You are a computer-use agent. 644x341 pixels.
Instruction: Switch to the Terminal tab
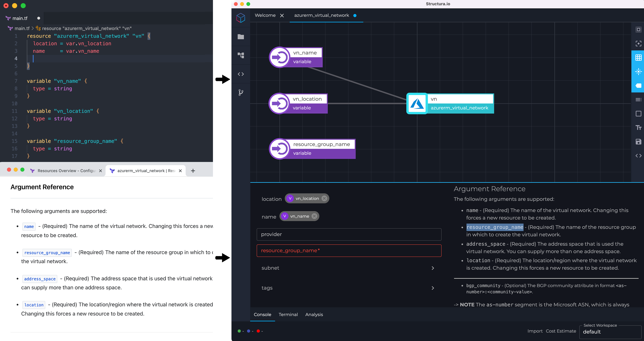[x=288, y=314]
